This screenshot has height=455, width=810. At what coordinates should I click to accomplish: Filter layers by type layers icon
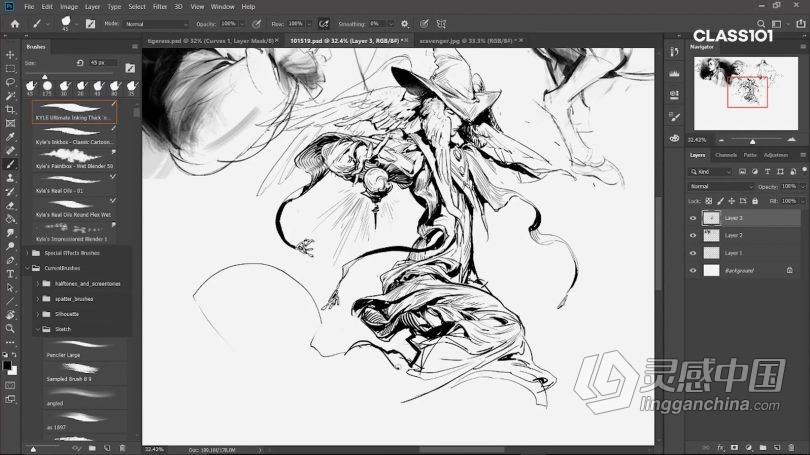(x=767, y=171)
